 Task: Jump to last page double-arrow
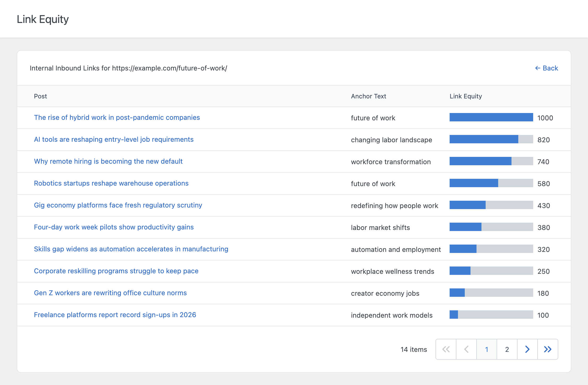[x=548, y=349]
